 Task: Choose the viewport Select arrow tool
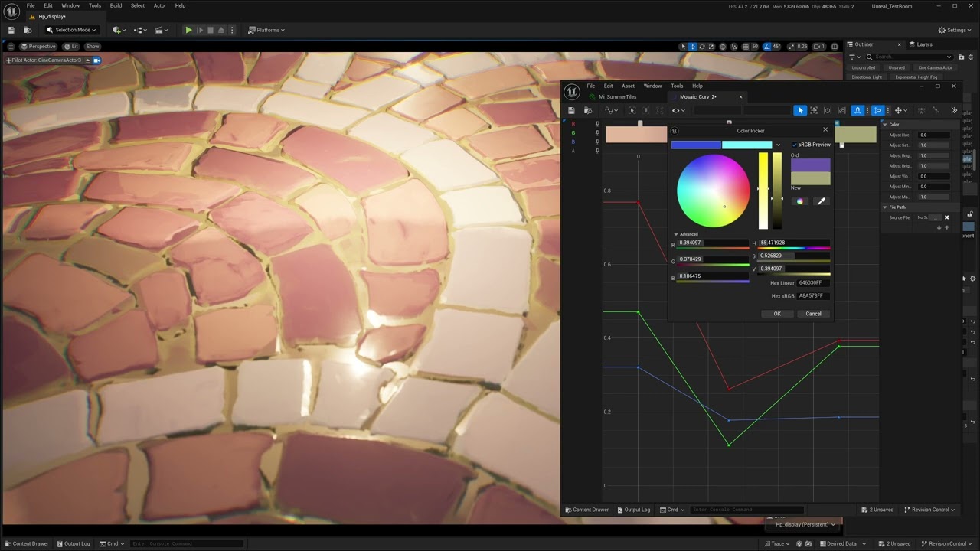click(683, 47)
